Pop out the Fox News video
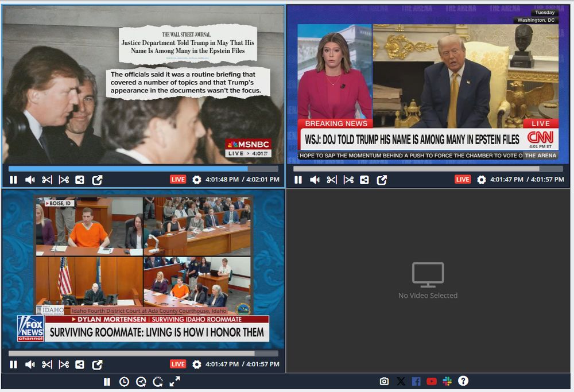This screenshot has width=574, height=392. click(x=97, y=364)
